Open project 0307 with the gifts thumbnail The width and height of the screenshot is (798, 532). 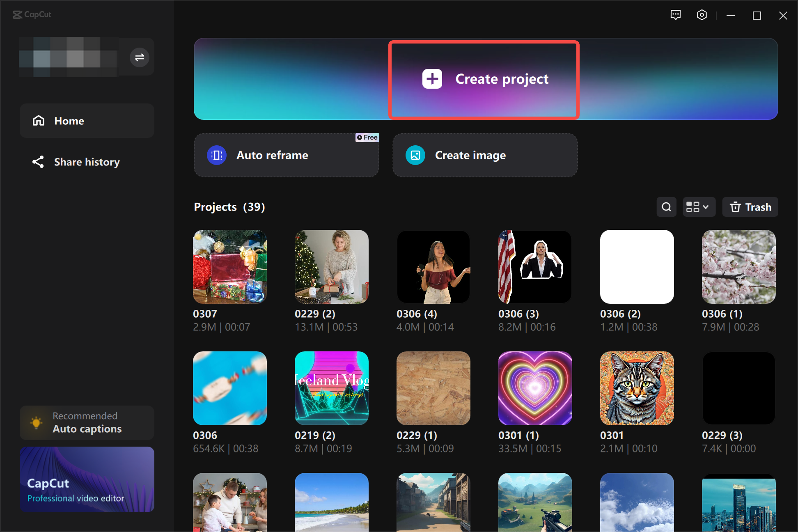(229, 267)
